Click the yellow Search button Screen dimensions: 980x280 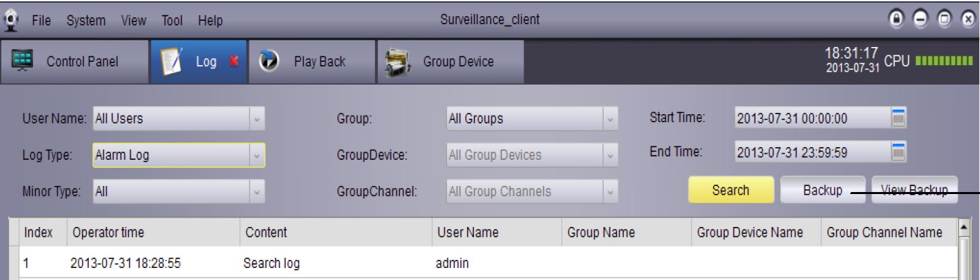(730, 190)
